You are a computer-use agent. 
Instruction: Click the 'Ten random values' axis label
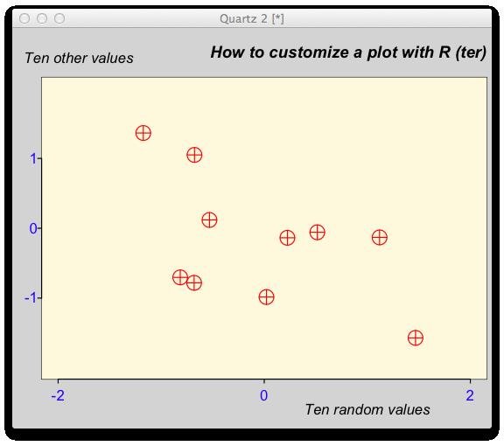[367, 409]
